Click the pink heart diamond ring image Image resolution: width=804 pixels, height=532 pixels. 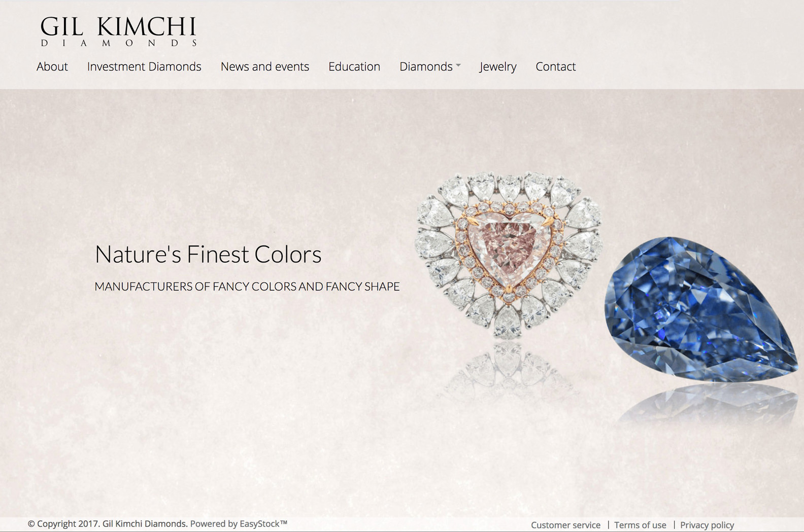(509, 255)
